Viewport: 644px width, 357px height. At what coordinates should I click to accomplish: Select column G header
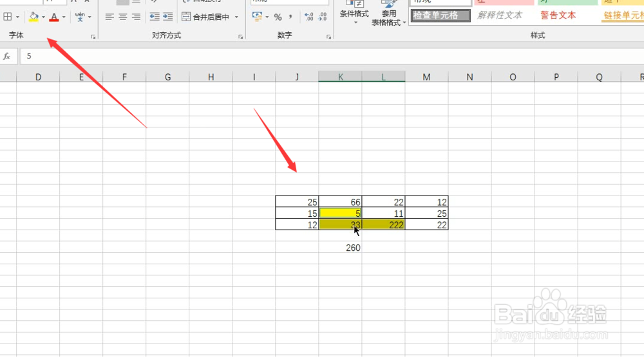point(167,77)
